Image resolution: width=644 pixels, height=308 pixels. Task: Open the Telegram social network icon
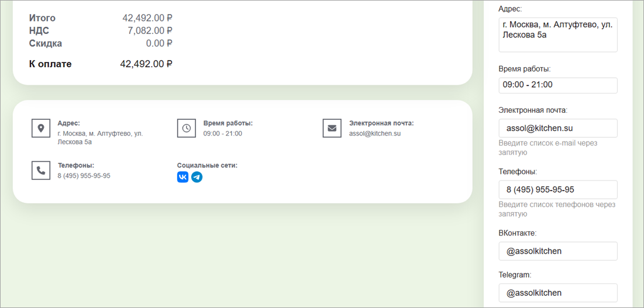pyautogui.click(x=197, y=177)
